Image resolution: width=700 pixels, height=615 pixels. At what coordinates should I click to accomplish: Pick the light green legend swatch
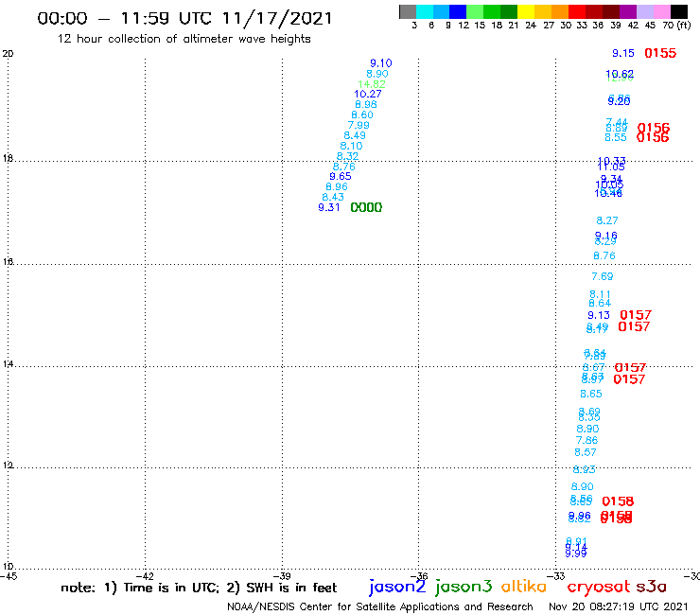pyautogui.click(x=475, y=11)
